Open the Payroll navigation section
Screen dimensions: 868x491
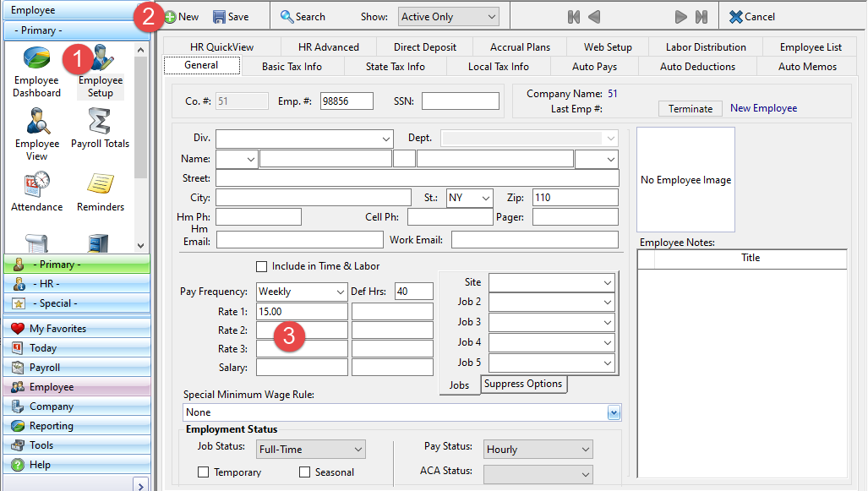[77, 367]
